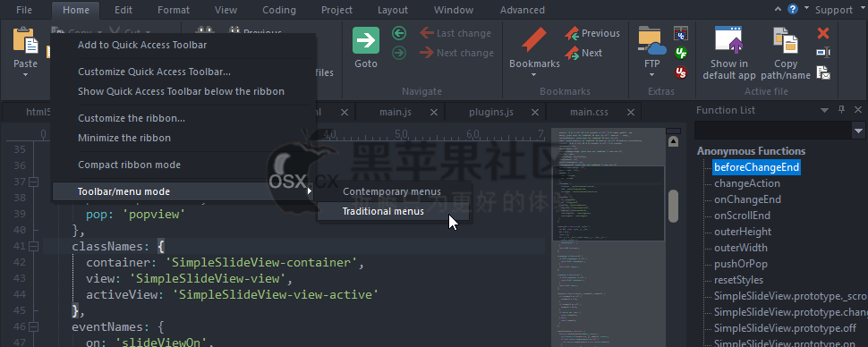This screenshot has height=347, width=868.
Task: Collapse code fold at line 41
Action: 33,246
